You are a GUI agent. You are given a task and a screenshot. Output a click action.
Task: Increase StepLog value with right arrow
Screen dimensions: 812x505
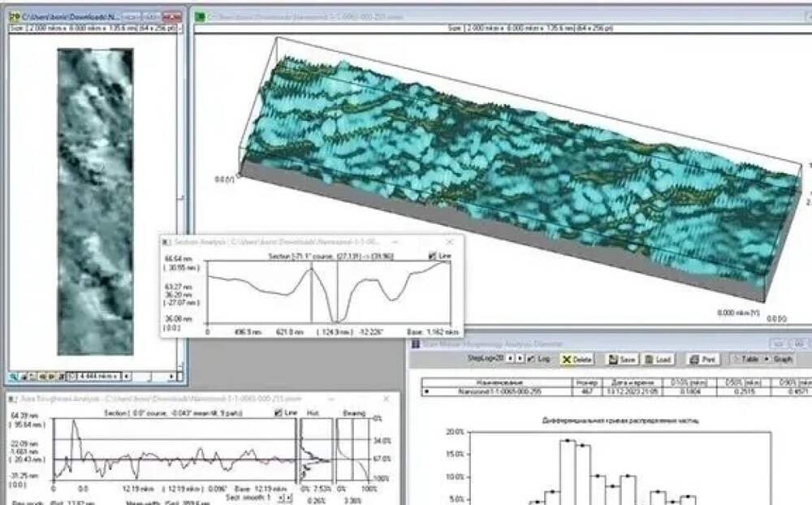tap(519, 358)
